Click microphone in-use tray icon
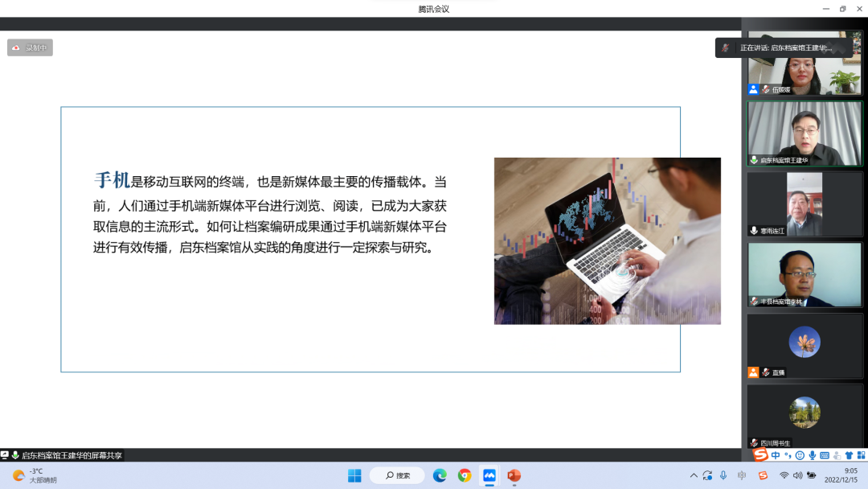 (x=723, y=475)
